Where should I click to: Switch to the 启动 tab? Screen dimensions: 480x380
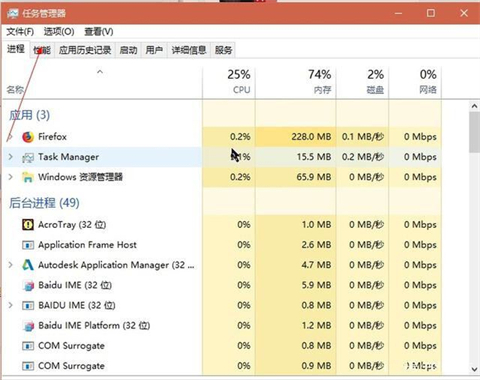pyautogui.click(x=128, y=50)
